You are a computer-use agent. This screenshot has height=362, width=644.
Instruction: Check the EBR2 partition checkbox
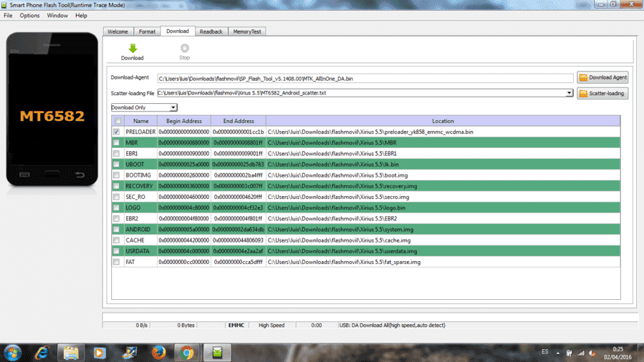pyautogui.click(x=117, y=219)
